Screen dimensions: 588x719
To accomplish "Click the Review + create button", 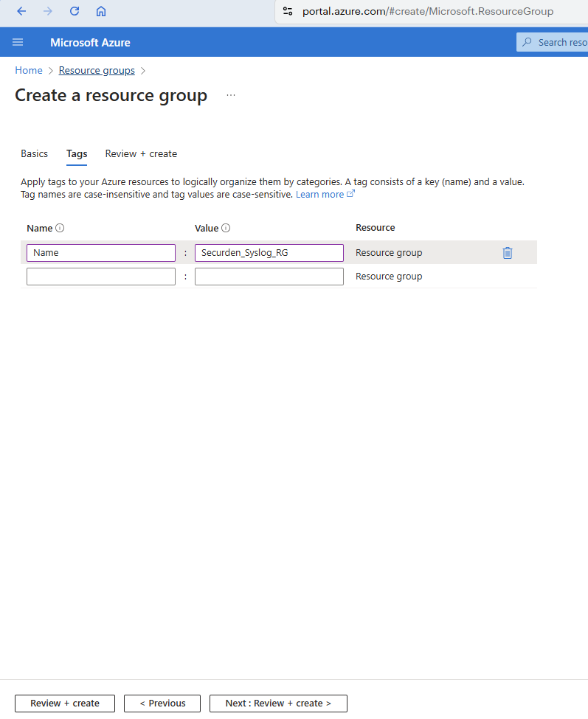I will [65, 704].
